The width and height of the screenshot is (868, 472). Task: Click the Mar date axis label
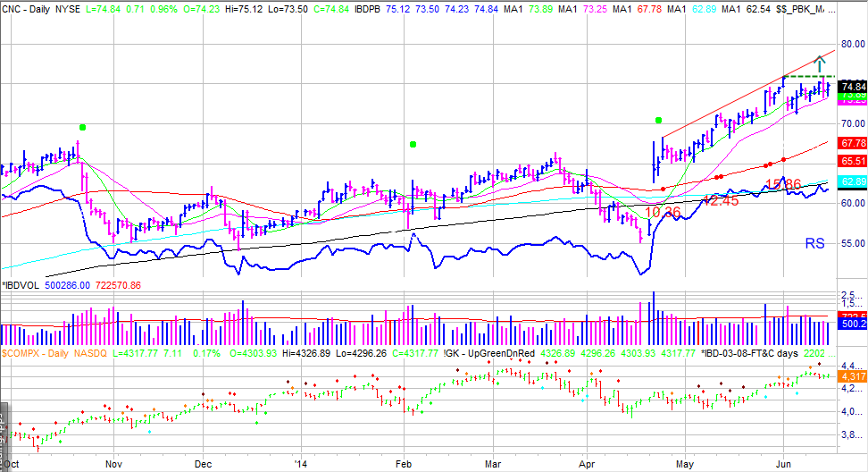tap(493, 464)
